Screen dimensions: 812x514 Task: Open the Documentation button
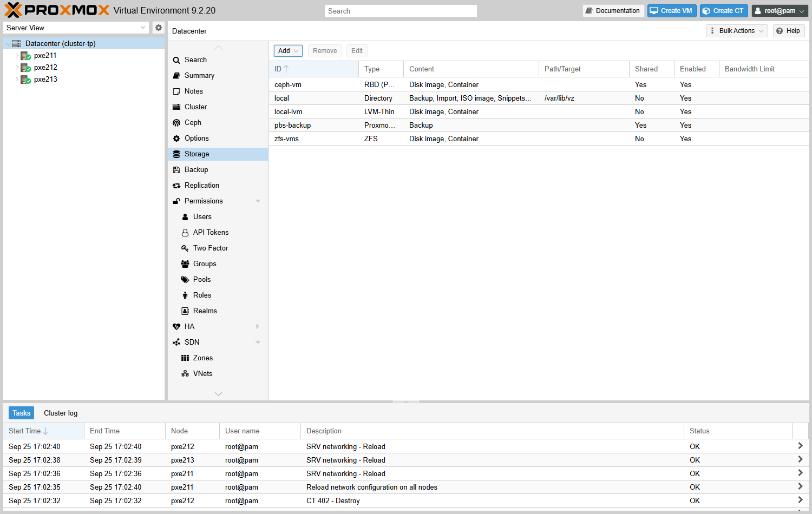pyautogui.click(x=613, y=11)
